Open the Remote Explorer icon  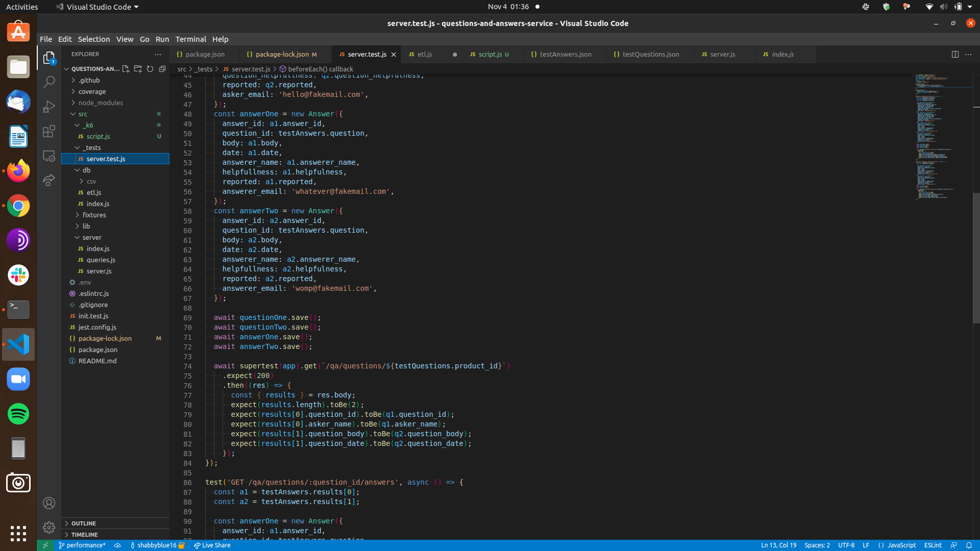click(49, 156)
